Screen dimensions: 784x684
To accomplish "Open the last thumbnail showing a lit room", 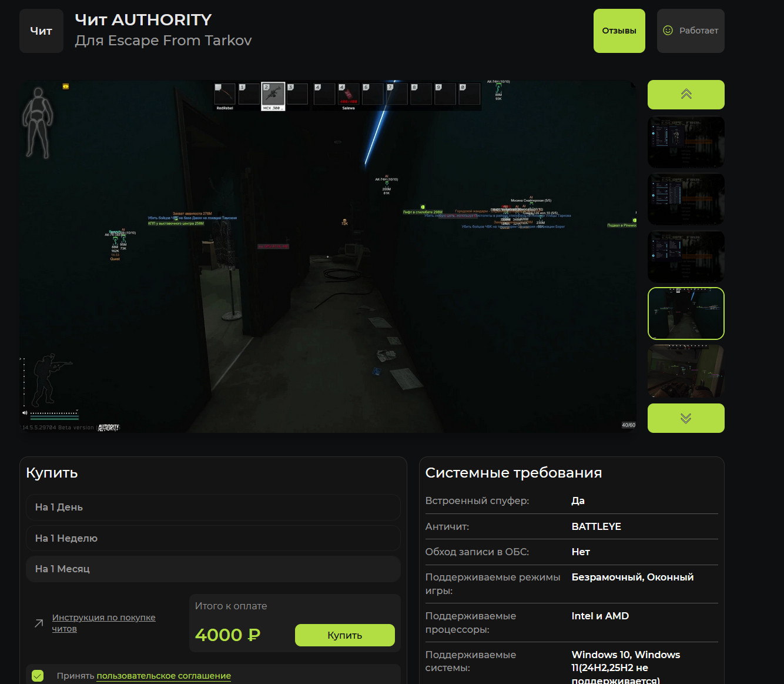I will coord(686,371).
